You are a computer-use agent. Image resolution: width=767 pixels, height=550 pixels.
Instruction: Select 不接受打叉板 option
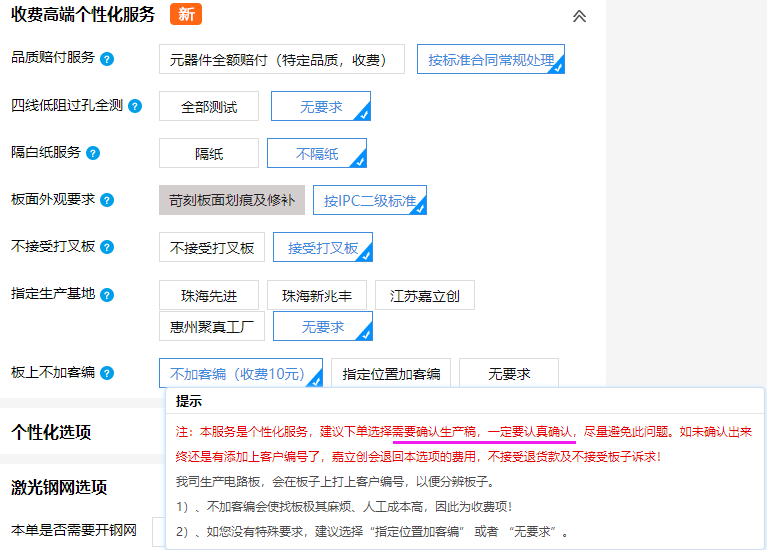point(212,247)
